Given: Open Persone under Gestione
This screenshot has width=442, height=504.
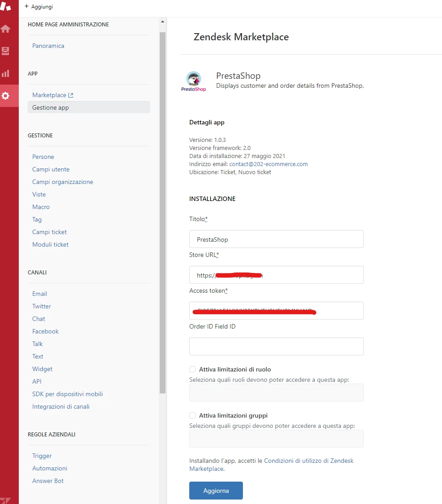Looking at the screenshot, I should [43, 157].
